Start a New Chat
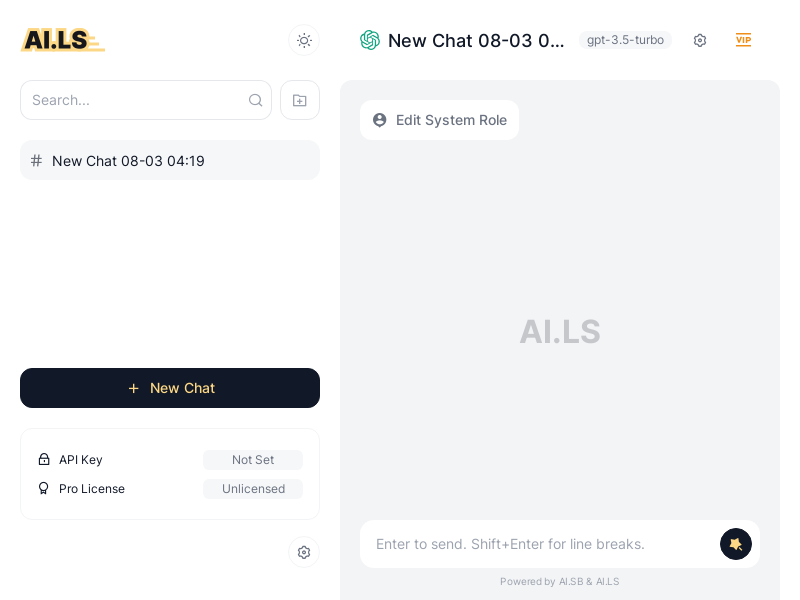The height and width of the screenshot is (600, 800). pos(170,388)
